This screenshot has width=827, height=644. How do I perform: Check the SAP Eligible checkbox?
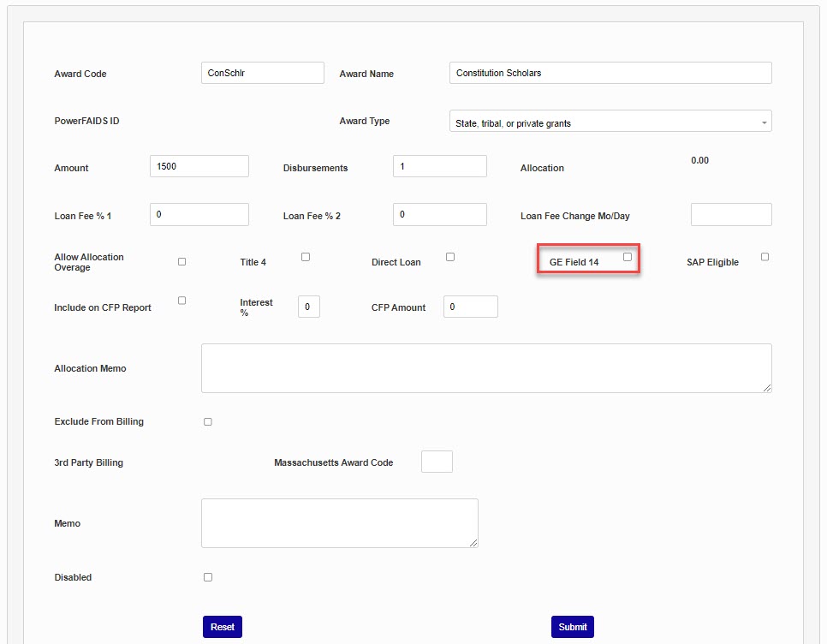tap(765, 257)
